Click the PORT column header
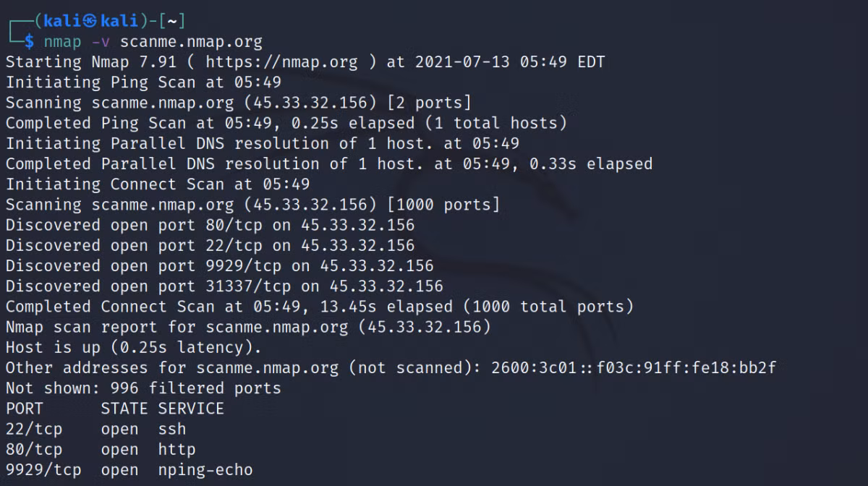The width and height of the screenshot is (868, 486). [25, 409]
